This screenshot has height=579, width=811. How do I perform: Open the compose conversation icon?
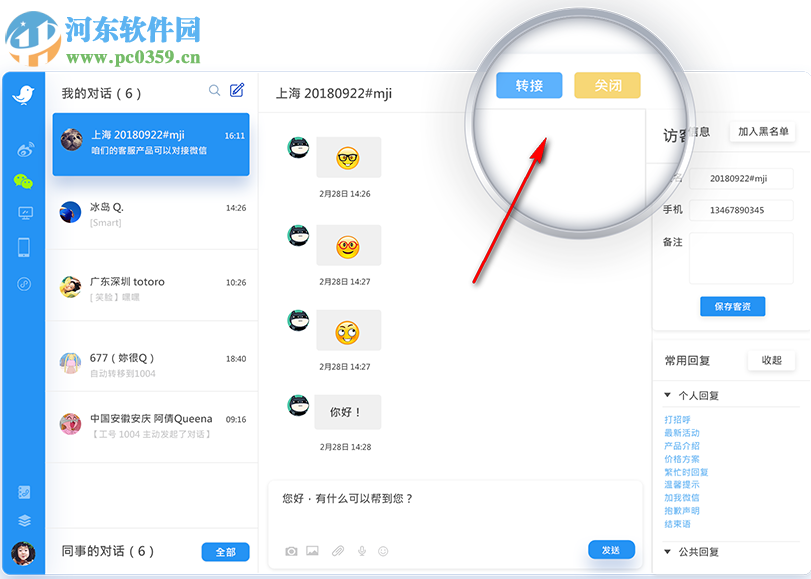click(x=237, y=90)
